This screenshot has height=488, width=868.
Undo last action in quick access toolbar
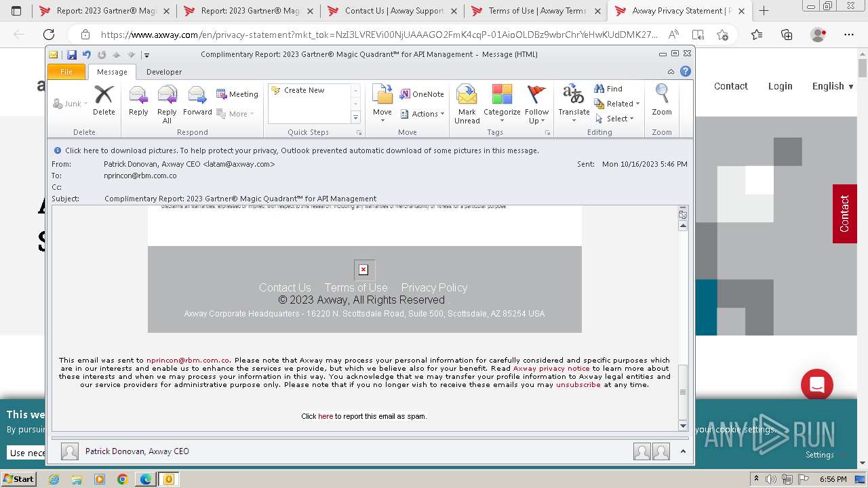coord(86,55)
